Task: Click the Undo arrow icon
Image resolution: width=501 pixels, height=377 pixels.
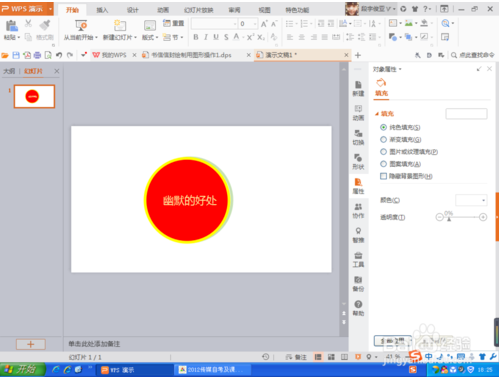Action: (59, 55)
